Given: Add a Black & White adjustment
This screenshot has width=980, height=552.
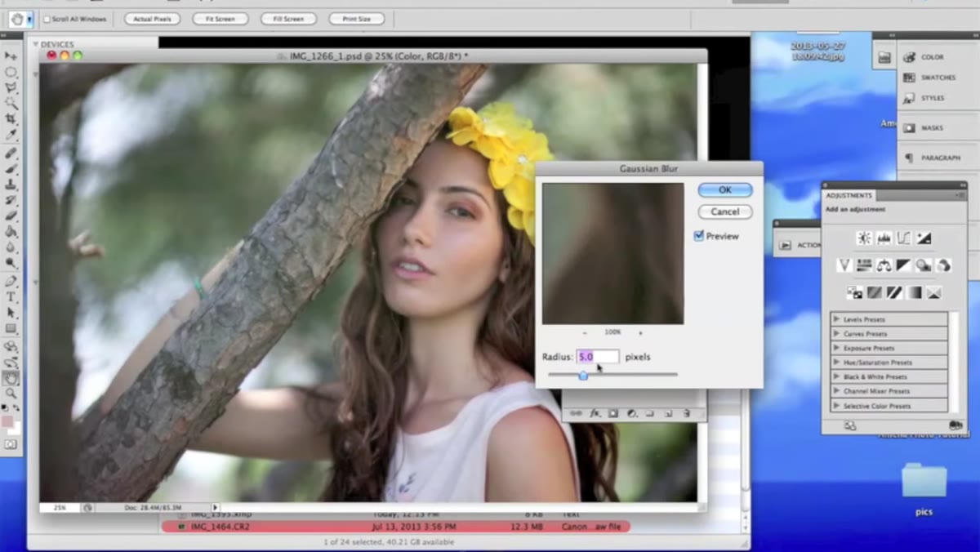Looking at the screenshot, I should click(904, 265).
